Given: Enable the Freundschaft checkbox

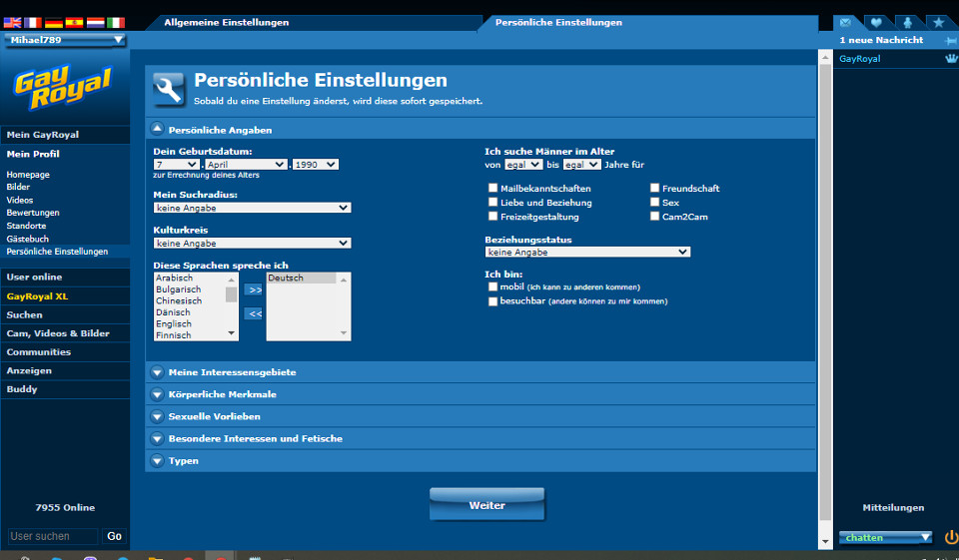Looking at the screenshot, I should click(x=655, y=188).
